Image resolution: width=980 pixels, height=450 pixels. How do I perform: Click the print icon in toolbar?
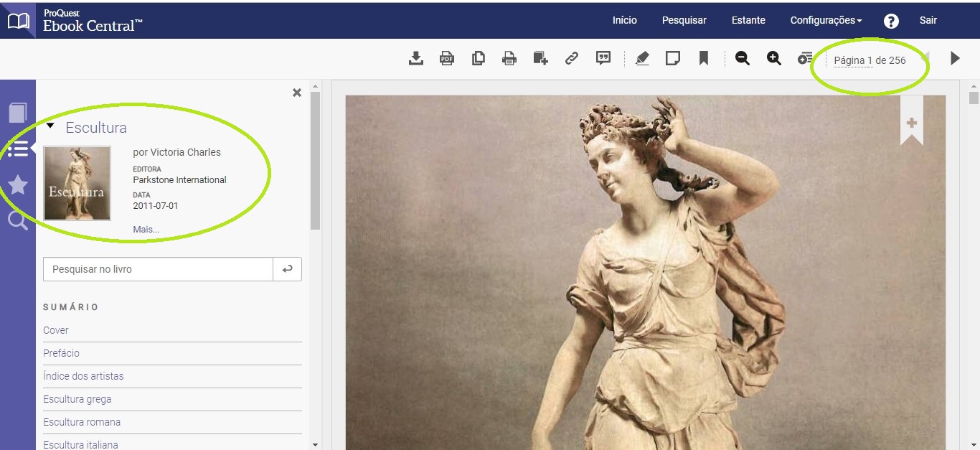click(509, 59)
